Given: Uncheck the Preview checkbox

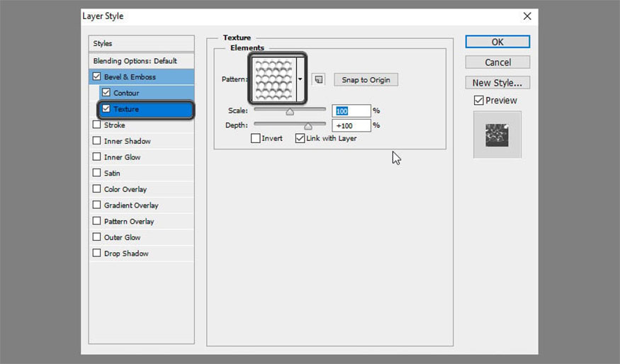Looking at the screenshot, I should [x=478, y=101].
